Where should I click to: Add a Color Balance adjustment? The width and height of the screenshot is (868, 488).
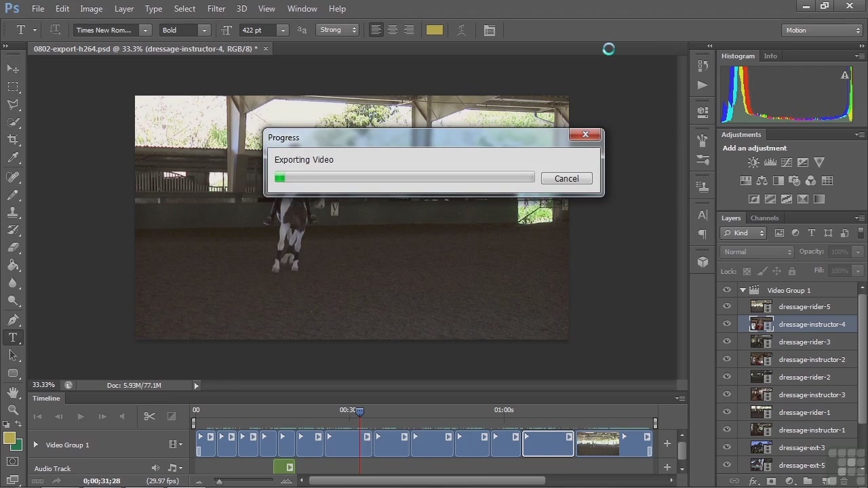(x=762, y=181)
